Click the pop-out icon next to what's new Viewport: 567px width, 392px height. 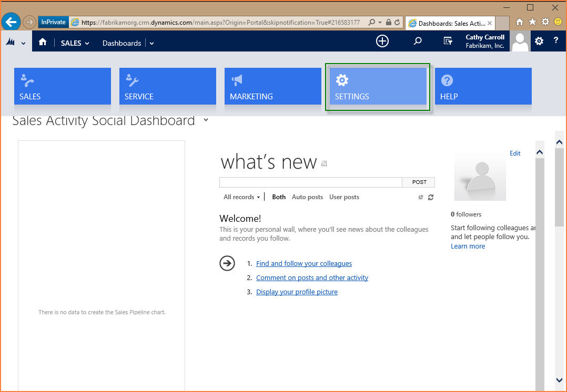click(324, 163)
